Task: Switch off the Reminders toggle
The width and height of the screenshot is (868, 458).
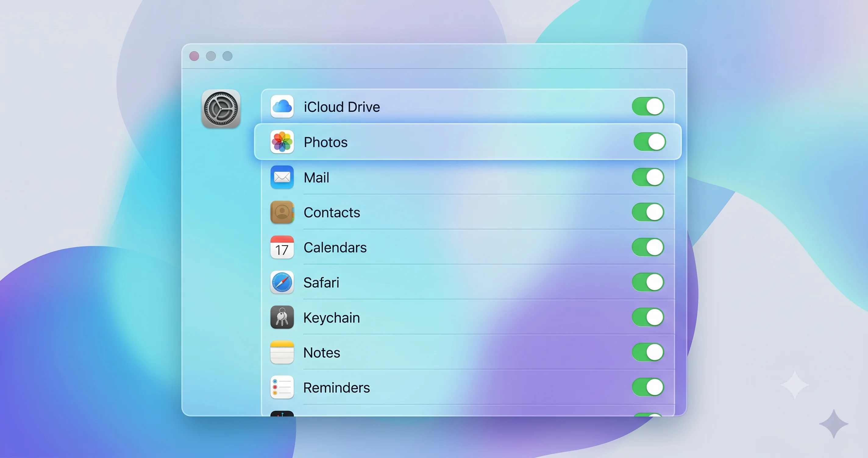Action: click(x=648, y=387)
